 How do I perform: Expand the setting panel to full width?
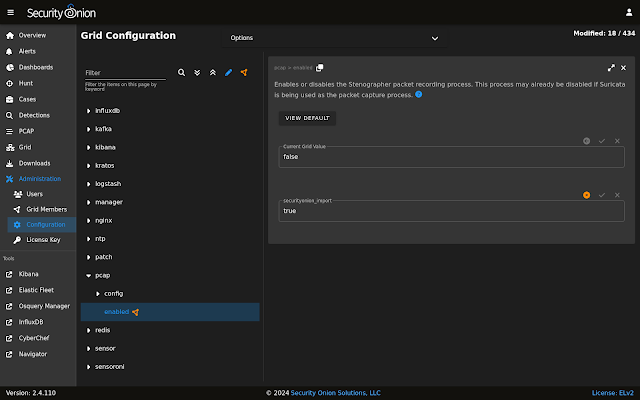coord(611,68)
